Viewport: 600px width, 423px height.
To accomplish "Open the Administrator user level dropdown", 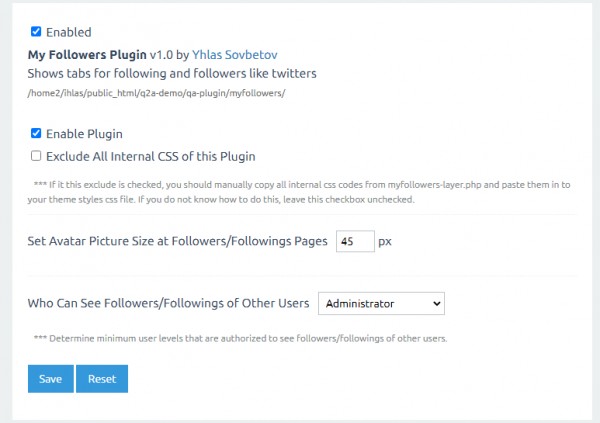I will click(380, 303).
